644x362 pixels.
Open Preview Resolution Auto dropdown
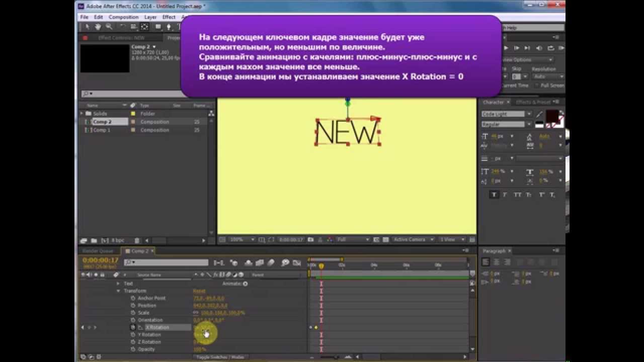tap(548, 76)
